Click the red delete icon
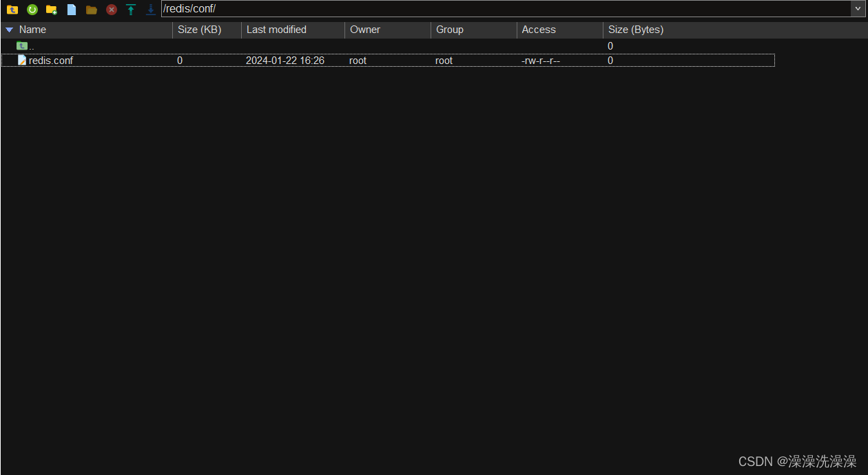 (x=112, y=10)
